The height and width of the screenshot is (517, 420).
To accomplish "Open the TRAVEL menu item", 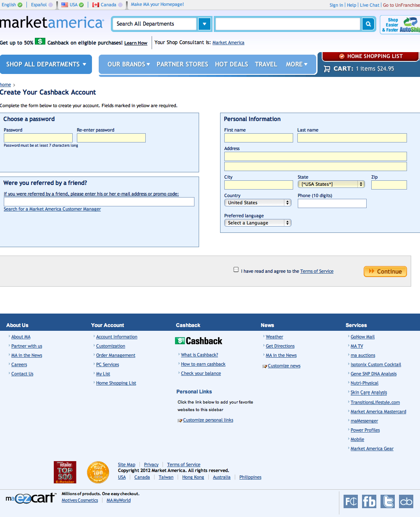I will [x=266, y=64].
